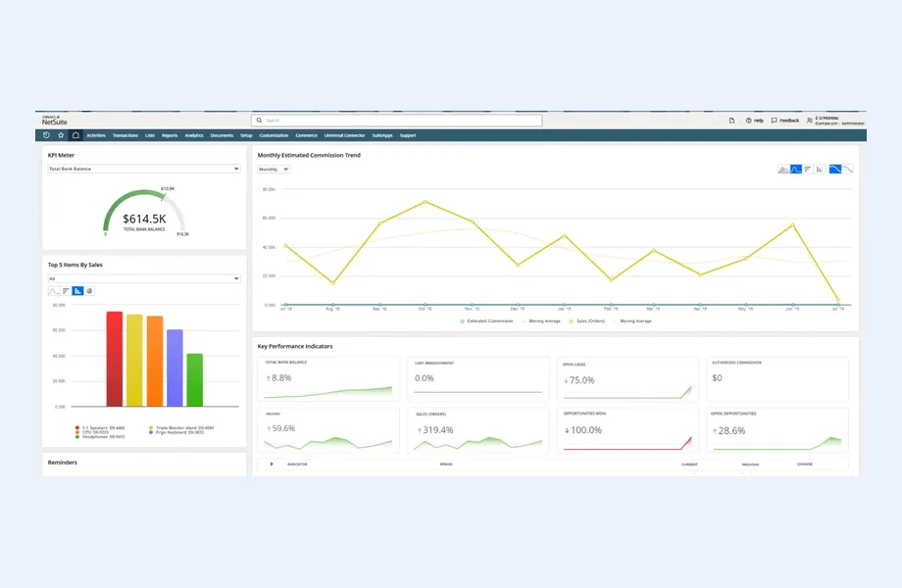This screenshot has height=588, width=902.
Task: Click purple Ergo Keyboard legend swatch
Action: (x=151, y=432)
